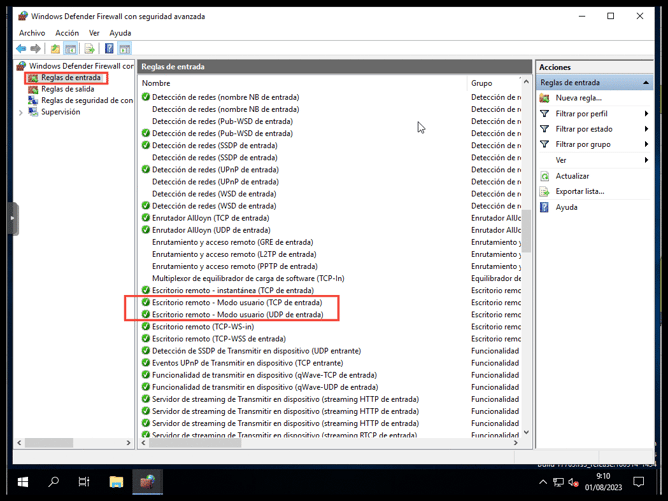Viewport: 668px width, 501px height.
Task: Expand the Supervisión node arrow
Action: coord(20,112)
